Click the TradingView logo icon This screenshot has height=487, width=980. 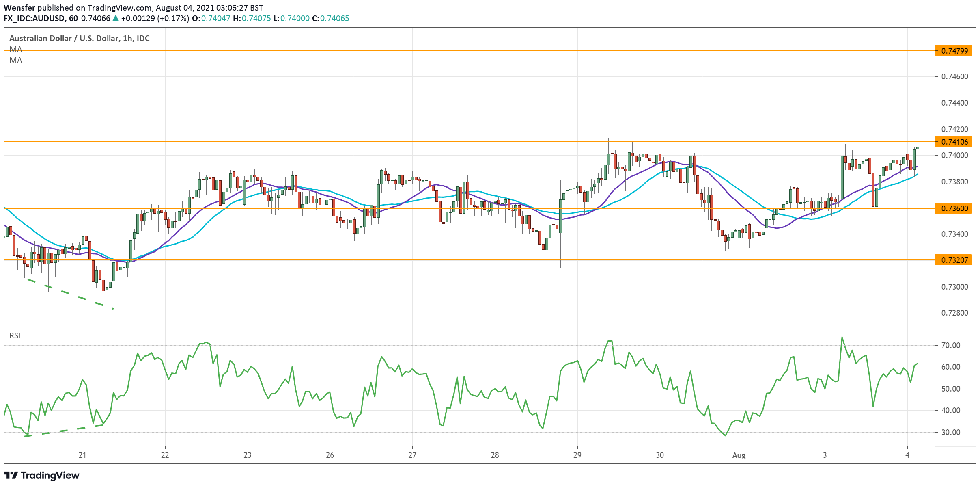[x=11, y=475]
